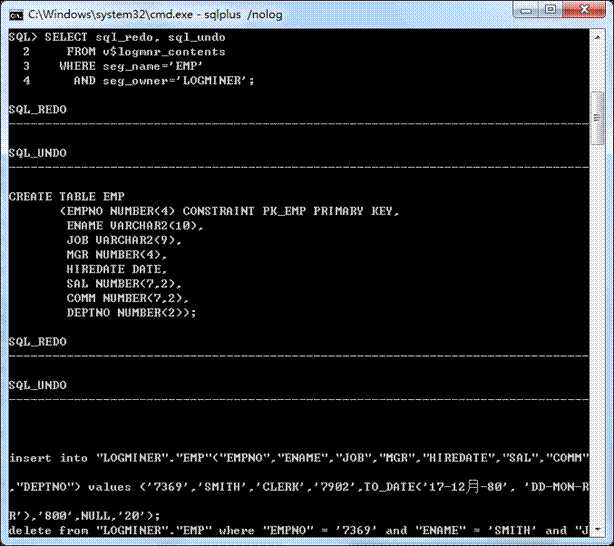Click the scrollbar down arrow
Image resolution: width=614 pixels, height=546 pixels.
(597, 529)
